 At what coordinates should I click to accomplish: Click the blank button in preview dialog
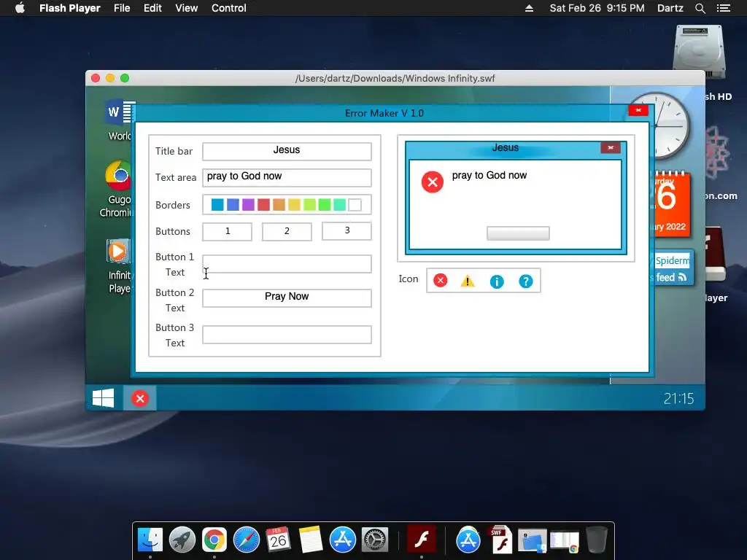[518, 233]
